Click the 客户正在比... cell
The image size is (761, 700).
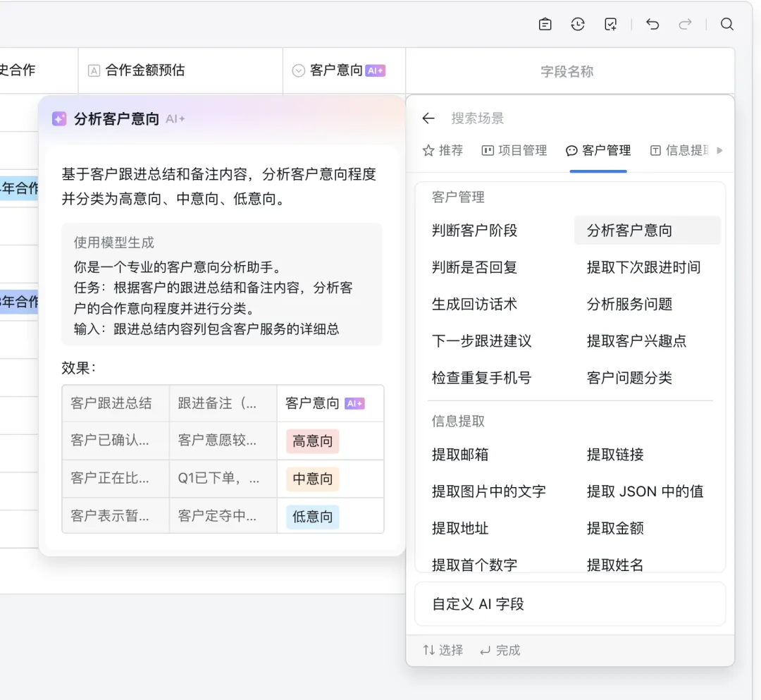[x=116, y=478]
